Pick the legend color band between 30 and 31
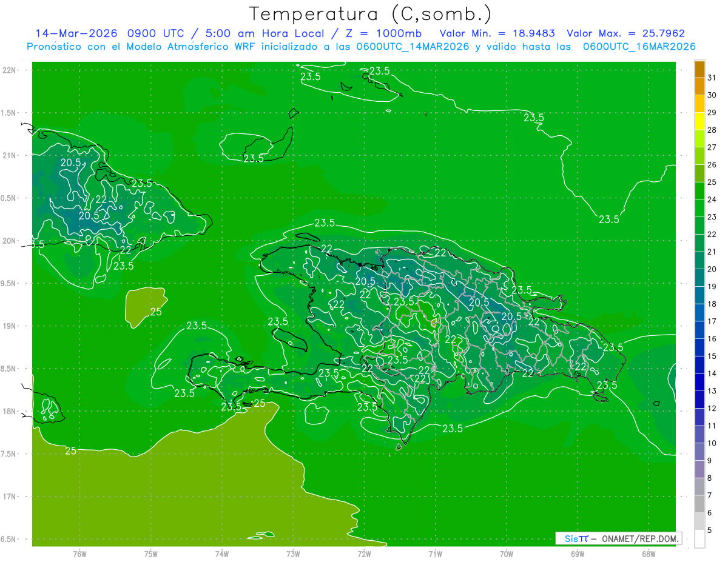Viewport: 728px width, 562px height. tap(699, 86)
